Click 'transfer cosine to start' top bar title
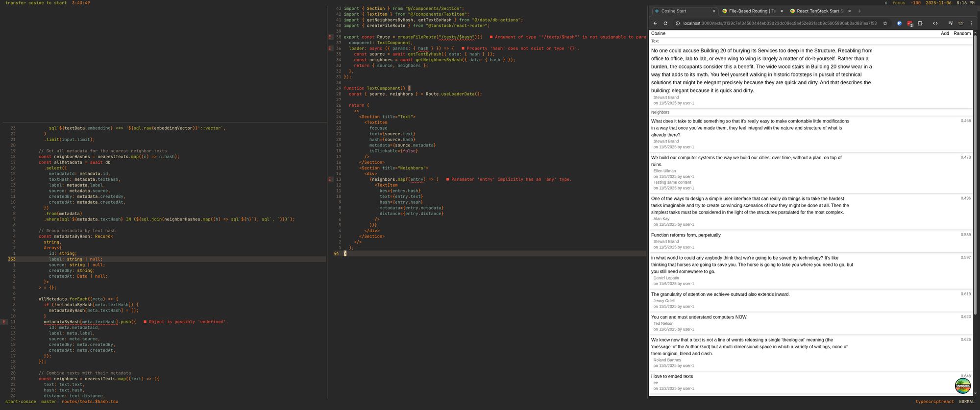The height and width of the screenshot is (410, 980). point(36,3)
